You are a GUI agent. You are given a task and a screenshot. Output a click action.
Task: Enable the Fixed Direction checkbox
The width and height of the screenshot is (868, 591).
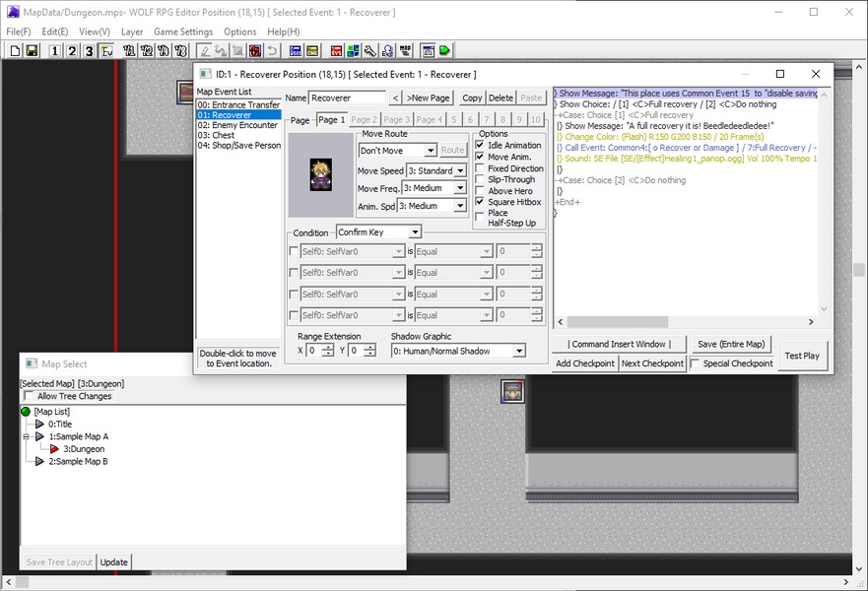point(480,168)
